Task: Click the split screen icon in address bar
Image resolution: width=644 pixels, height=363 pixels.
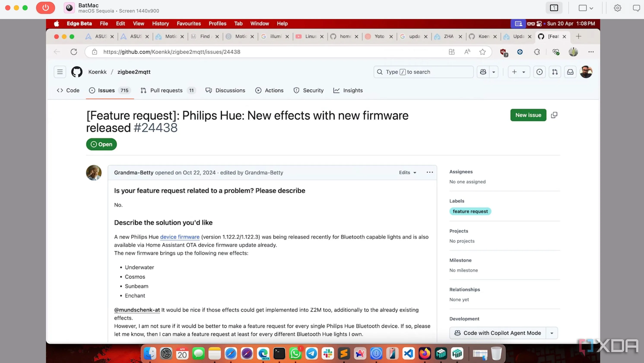Action: click(x=452, y=52)
